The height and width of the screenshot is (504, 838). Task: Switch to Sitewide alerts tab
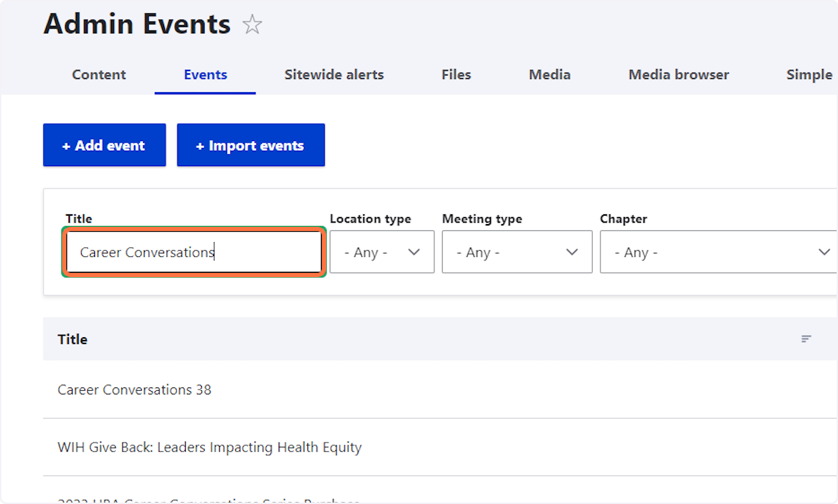334,75
